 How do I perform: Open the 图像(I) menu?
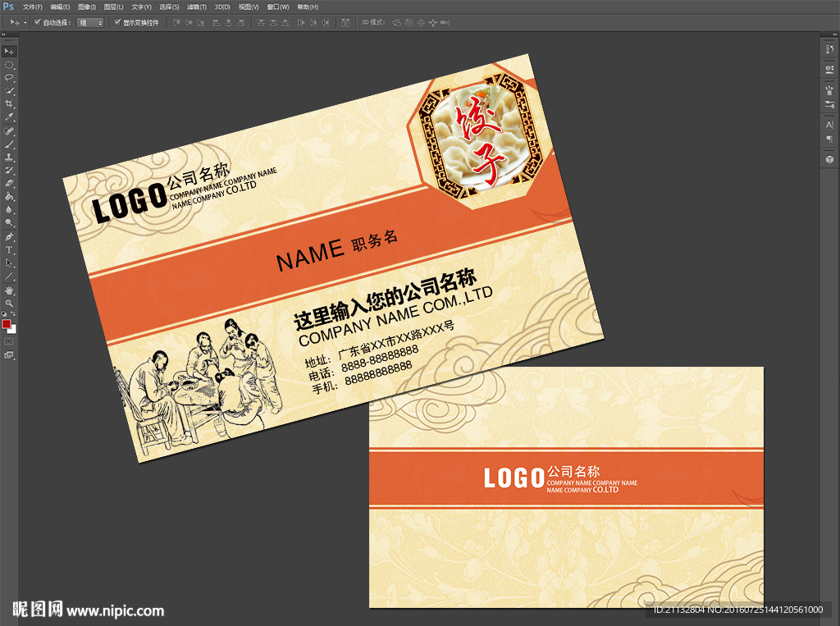[x=87, y=7]
